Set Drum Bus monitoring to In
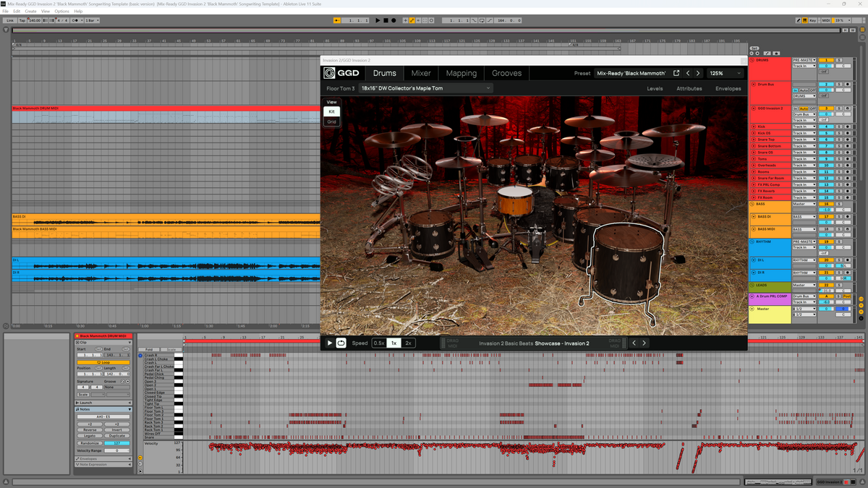This screenshot has width=868, height=488. 796,90
